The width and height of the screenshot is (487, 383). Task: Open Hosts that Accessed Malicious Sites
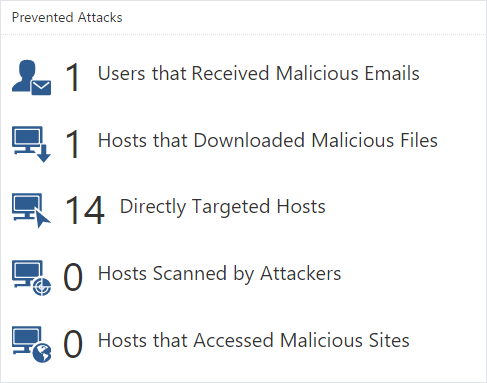point(253,340)
